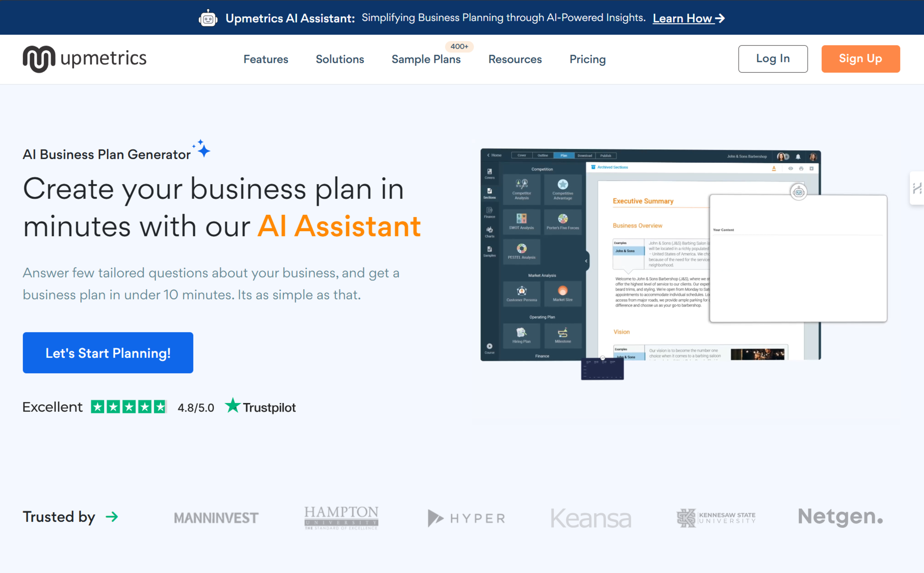Select the Milestone tile

pyautogui.click(x=563, y=336)
